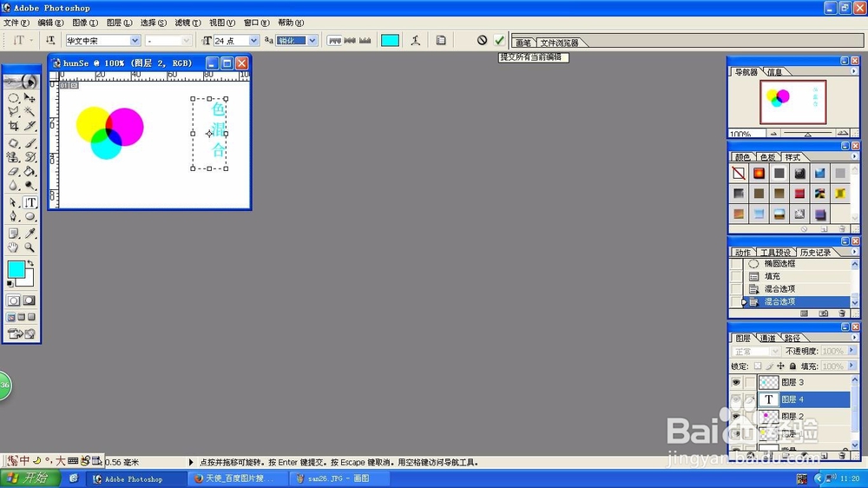Open the font size dropdown 24 点
This screenshot has height=488, width=868.
[x=253, y=41]
